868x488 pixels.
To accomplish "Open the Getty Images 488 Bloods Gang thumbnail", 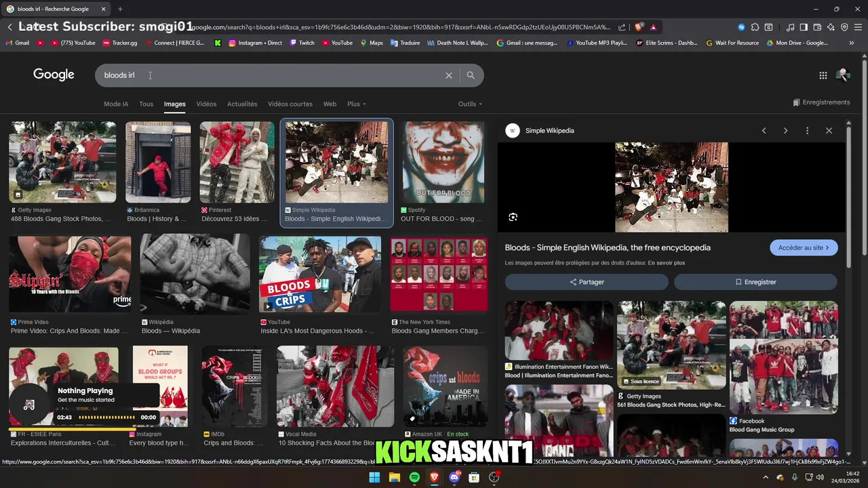I will (62, 162).
